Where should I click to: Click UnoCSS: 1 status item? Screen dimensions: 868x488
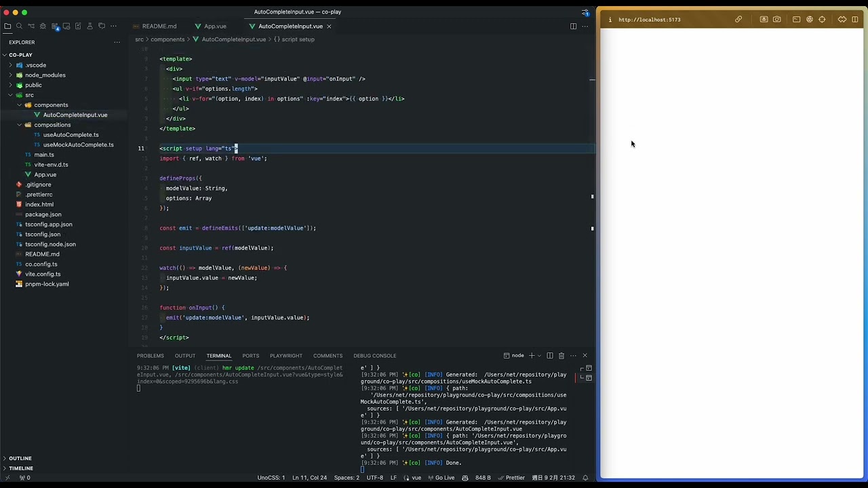click(271, 478)
